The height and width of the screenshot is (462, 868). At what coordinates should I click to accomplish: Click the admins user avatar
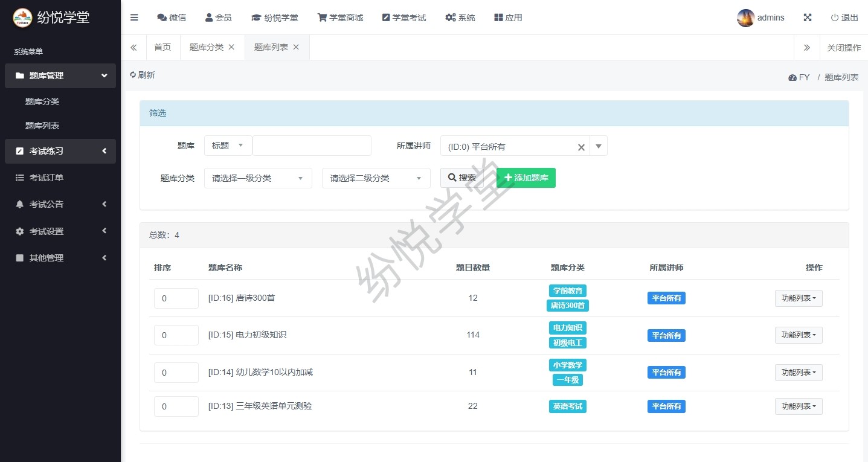click(x=745, y=18)
